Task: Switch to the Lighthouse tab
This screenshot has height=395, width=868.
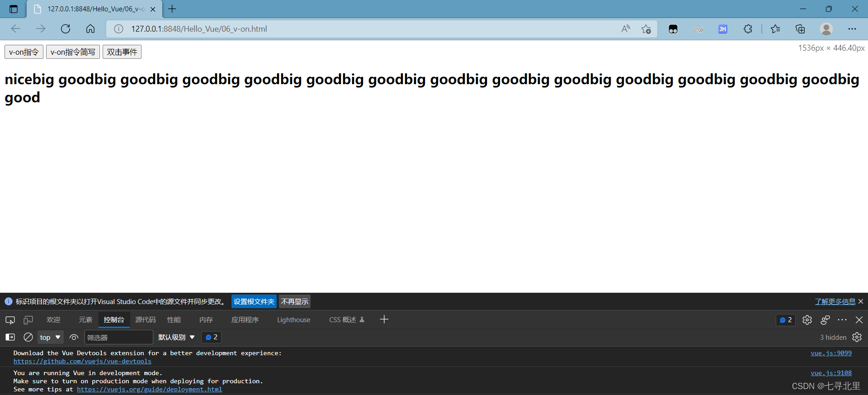Action: click(294, 320)
